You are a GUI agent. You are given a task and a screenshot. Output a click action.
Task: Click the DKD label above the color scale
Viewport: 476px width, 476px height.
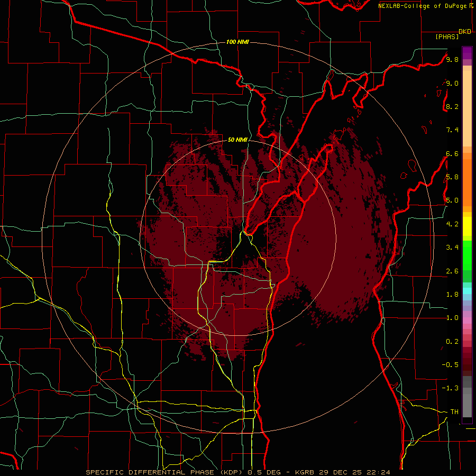pos(465,32)
